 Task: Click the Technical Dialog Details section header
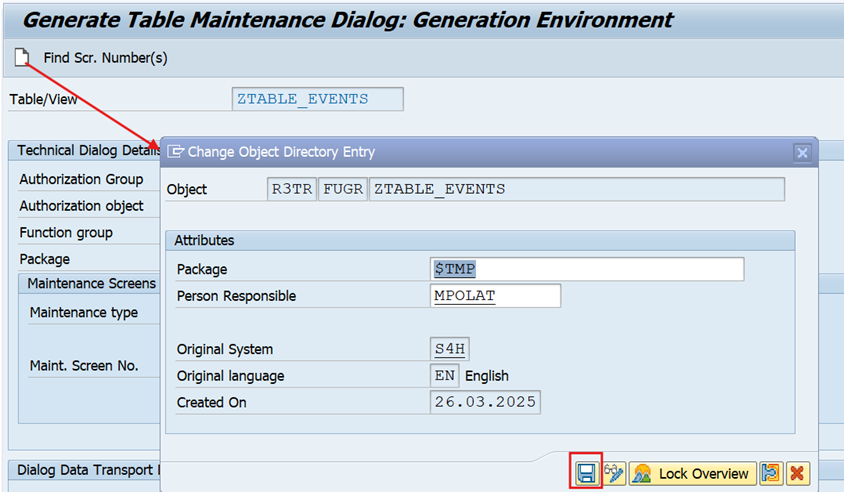[x=80, y=150]
